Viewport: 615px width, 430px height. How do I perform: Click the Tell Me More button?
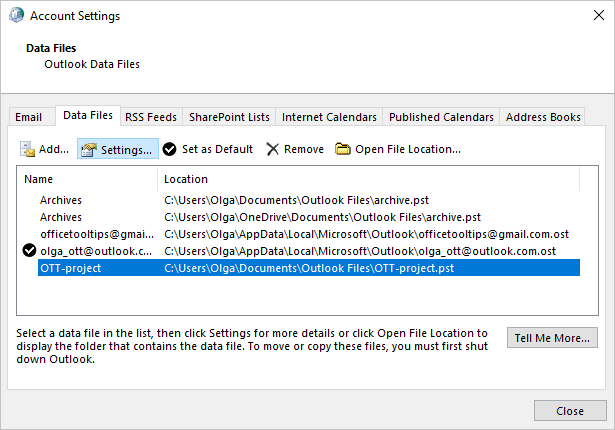tap(552, 338)
